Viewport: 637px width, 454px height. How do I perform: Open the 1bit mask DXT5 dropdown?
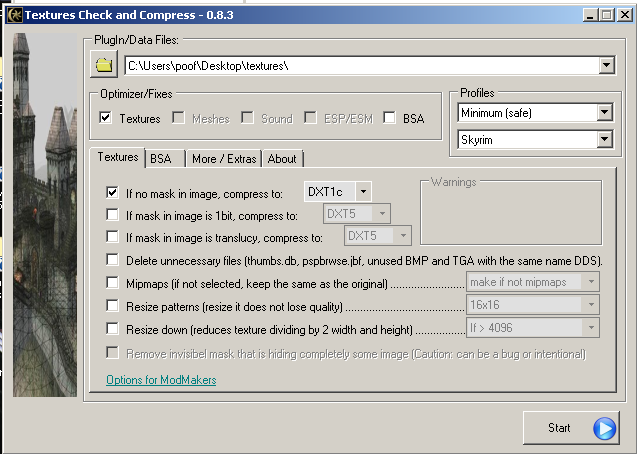click(x=382, y=214)
